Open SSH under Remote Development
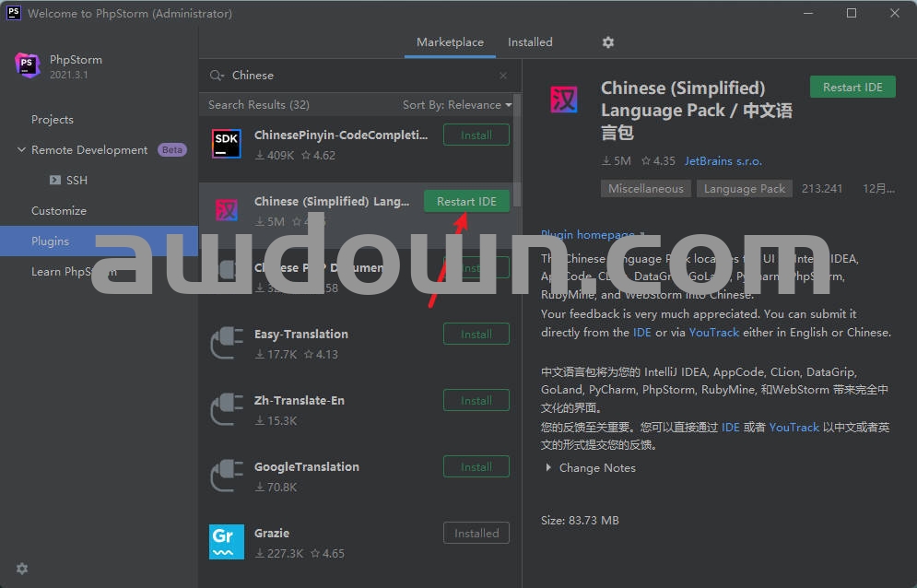Screen dimensions: 917x588 tap(76, 181)
